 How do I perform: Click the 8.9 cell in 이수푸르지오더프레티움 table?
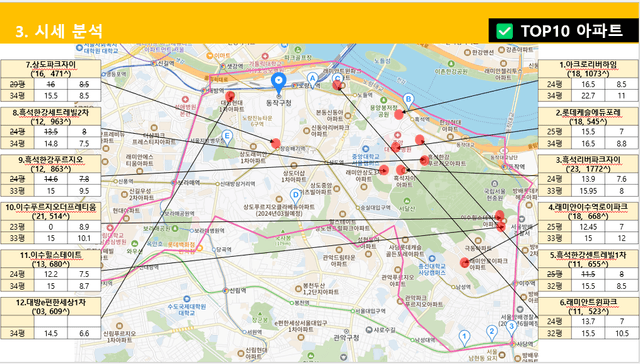84,226
